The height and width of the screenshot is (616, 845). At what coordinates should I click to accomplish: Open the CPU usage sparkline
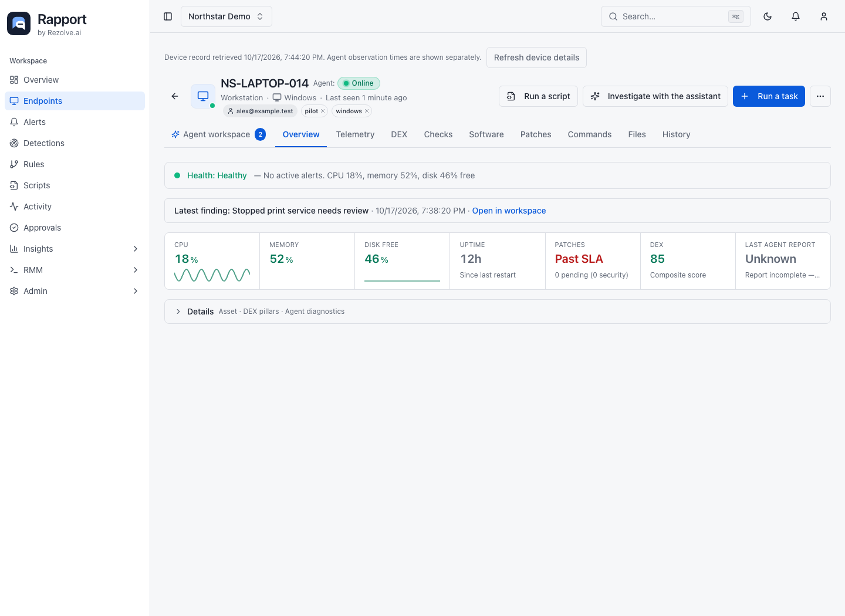coord(212,275)
